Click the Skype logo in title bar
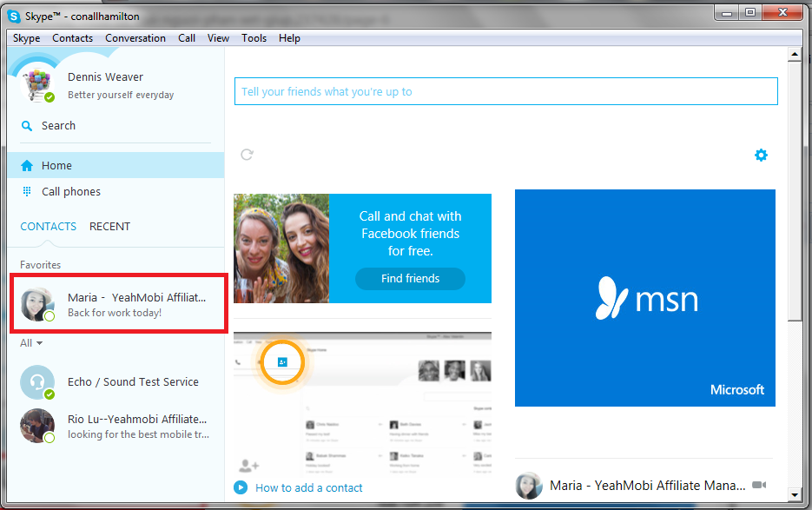The width and height of the screenshot is (812, 510). (x=15, y=16)
